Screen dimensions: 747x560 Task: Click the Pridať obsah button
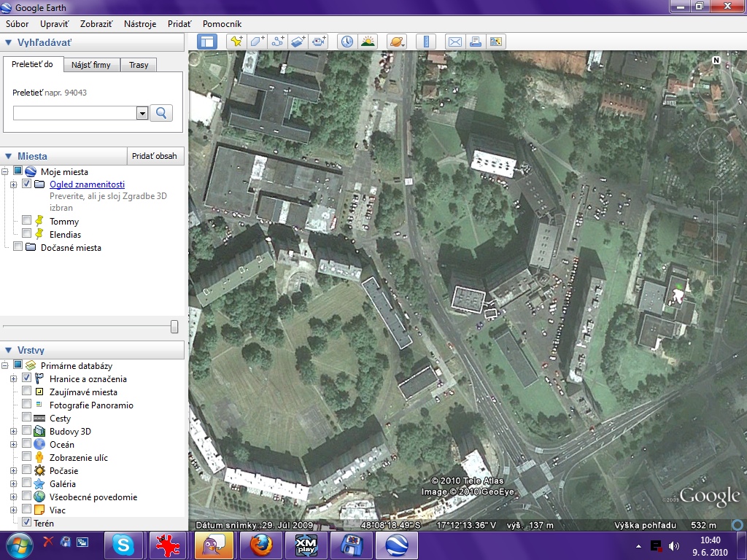click(x=156, y=157)
